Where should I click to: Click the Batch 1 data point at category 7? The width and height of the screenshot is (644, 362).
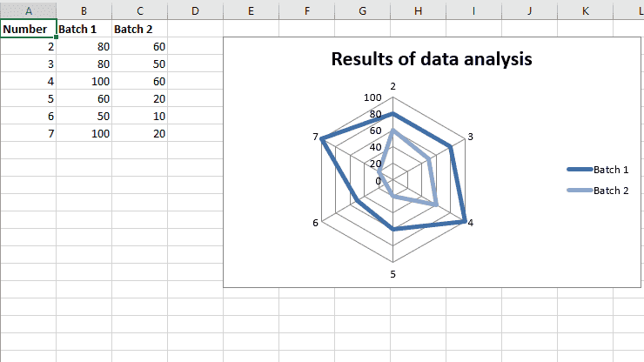click(322, 139)
